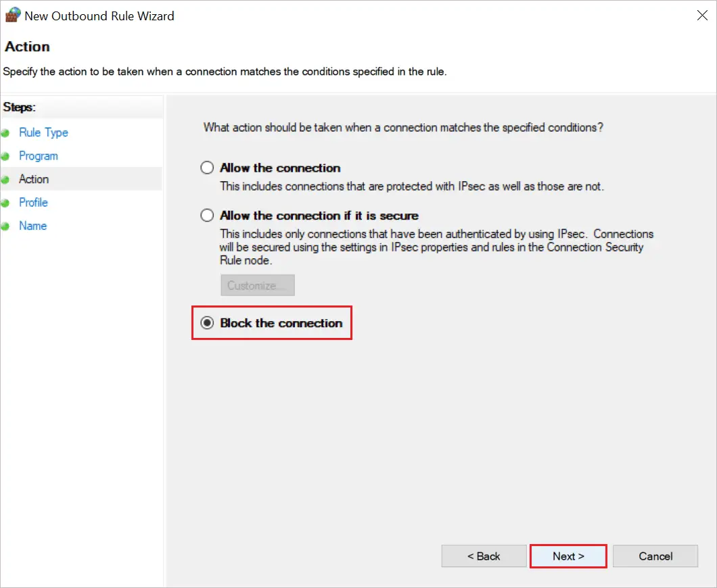Click the green bullet beside Program
This screenshot has height=588, width=717.
(x=5, y=156)
